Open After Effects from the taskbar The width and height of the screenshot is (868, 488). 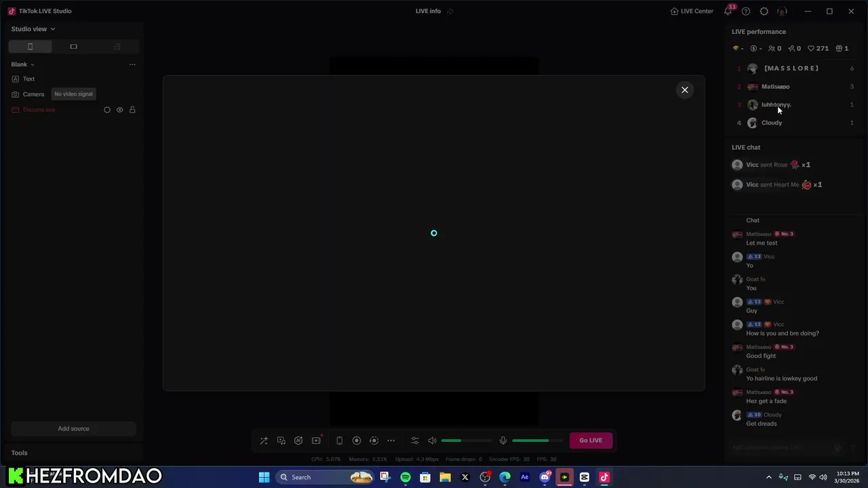point(525,477)
